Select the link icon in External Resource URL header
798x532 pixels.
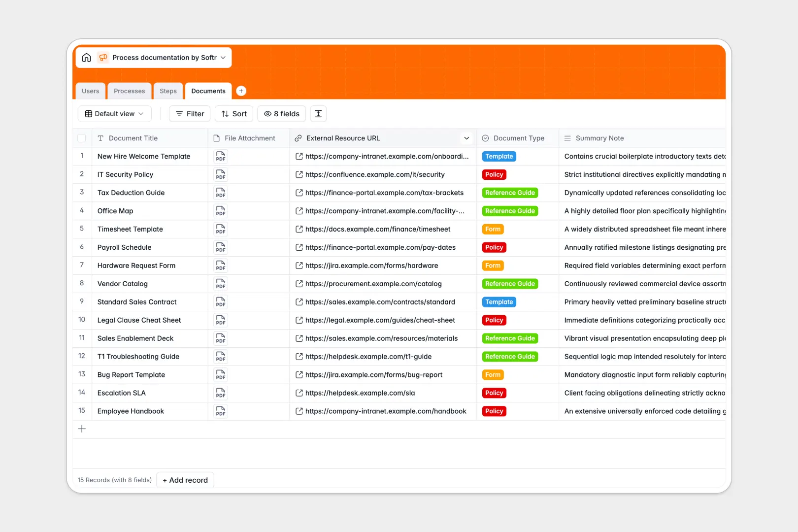[298, 138]
